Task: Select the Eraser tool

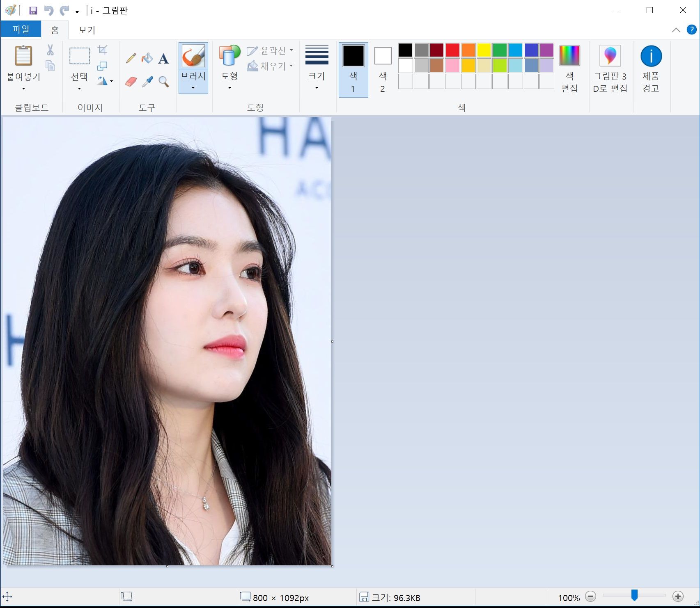Action: coord(131,82)
